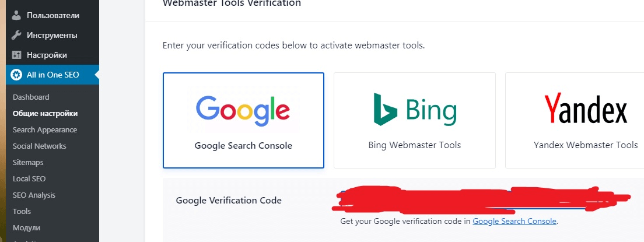This screenshot has height=242, width=644.
Task: Open the Local SEO menu entry
Action: pos(29,178)
